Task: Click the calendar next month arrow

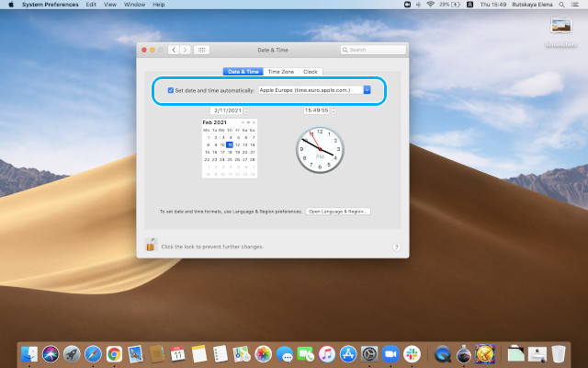Action: pyautogui.click(x=254, y=122)
